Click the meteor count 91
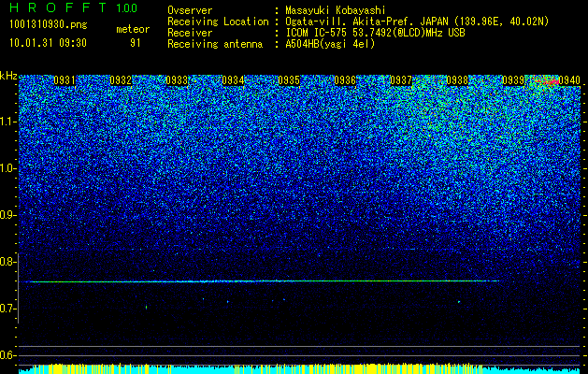588x374 pixels. pyautogui.click(x=135, y=43)
